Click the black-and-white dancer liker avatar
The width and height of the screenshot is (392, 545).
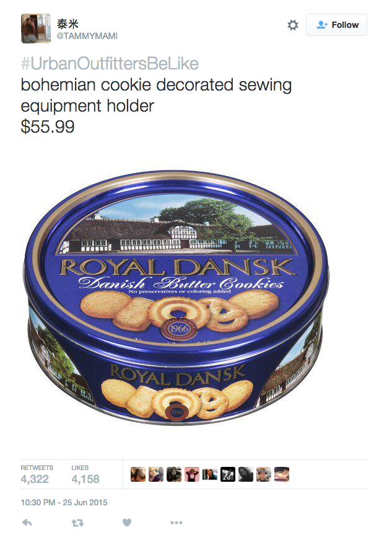click(228, 474)
